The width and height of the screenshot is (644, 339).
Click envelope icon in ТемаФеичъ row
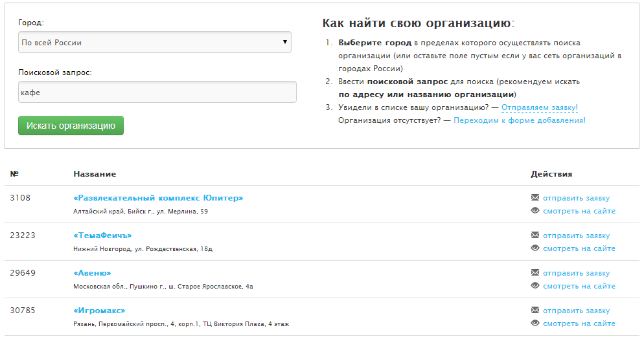coord(535,235)
